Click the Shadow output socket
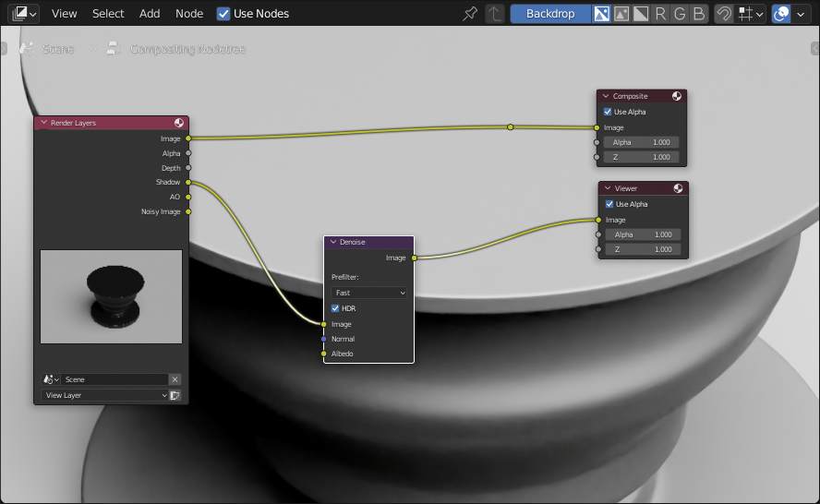Image resolution: width=820 pixels, height=504 pixels. 188,183
